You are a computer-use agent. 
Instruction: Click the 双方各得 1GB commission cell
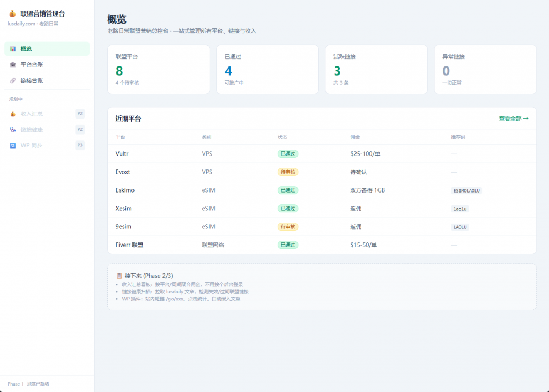click(x=367, y=190)
